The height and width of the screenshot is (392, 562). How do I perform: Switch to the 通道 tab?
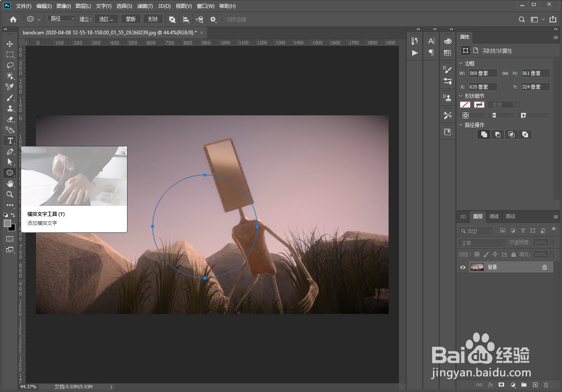click(494, 216)
